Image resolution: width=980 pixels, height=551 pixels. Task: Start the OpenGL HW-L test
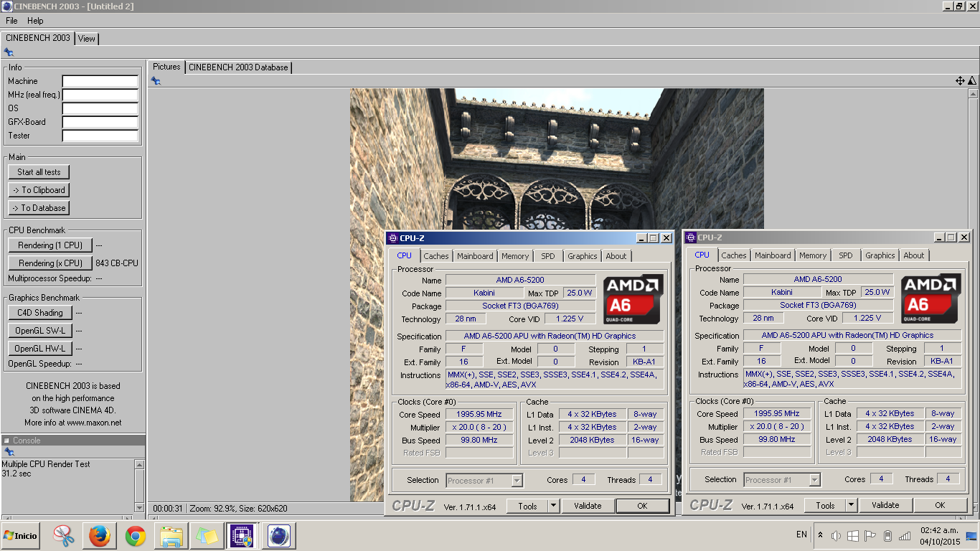[40, 349]
